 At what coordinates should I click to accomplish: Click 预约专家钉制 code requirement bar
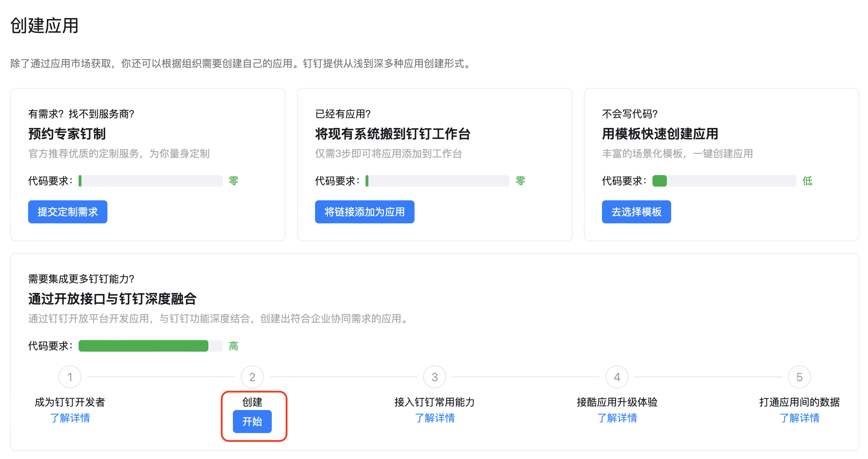coord(150,181)
